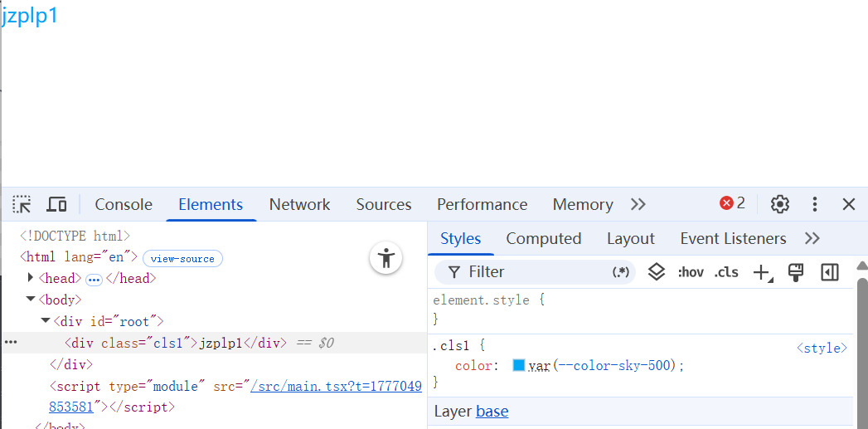Viewport: 868px width, 429px height.
Task: Click the view-source badge
Action: [x=182, y=259]
